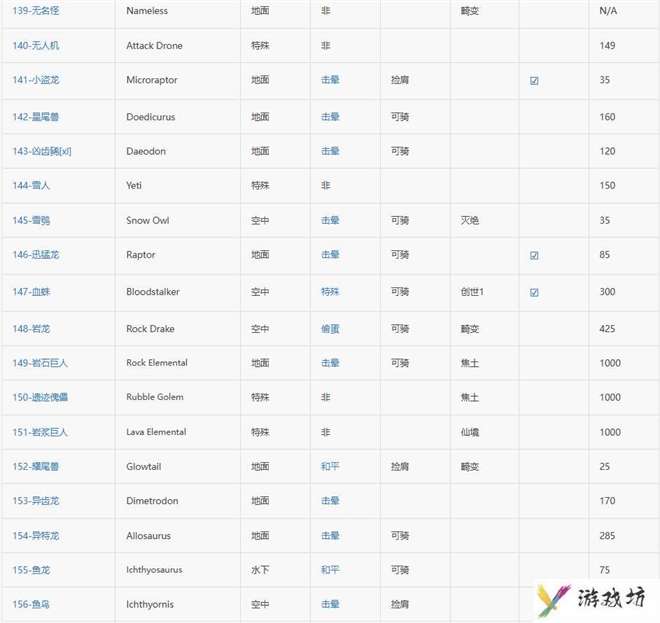This screenshot has width=660, height=623.
Task: Select the text Lava Elemental
Action: (156, 432)
